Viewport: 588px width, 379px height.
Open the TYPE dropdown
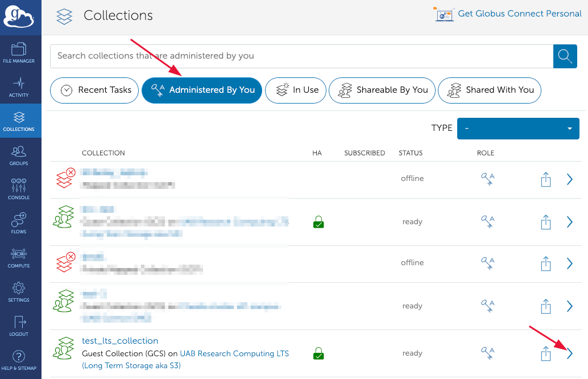coord(518,129)
